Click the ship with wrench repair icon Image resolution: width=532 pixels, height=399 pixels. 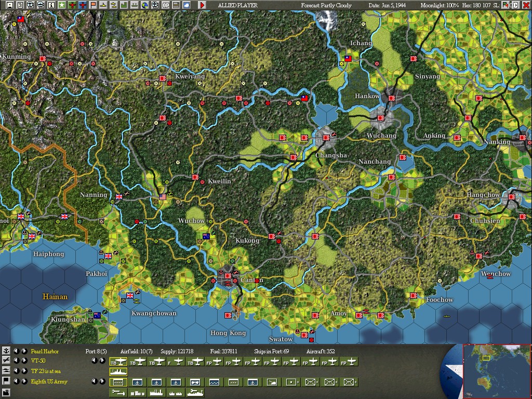195,393
